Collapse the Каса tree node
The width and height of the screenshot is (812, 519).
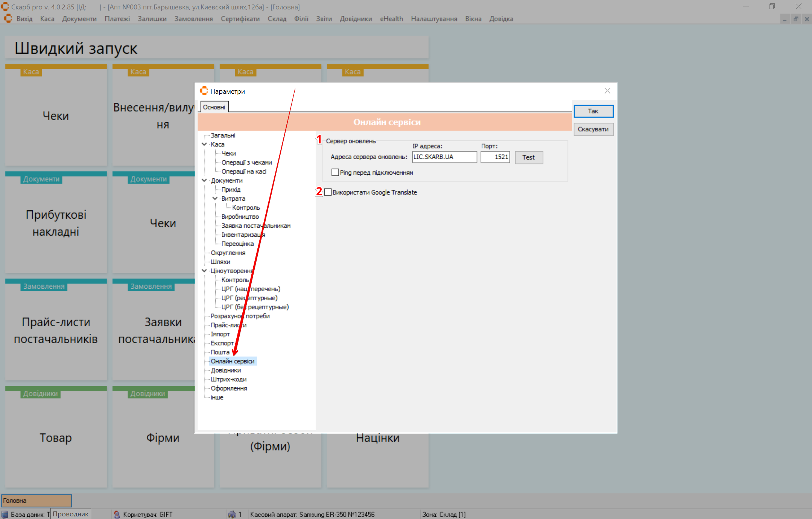click(204, 144)
